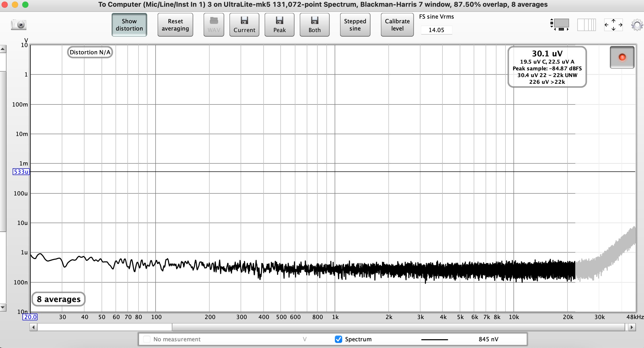Click the 8 averages indicator
The height and width of the screenshot is (348, 644).
tap(59, 299)
